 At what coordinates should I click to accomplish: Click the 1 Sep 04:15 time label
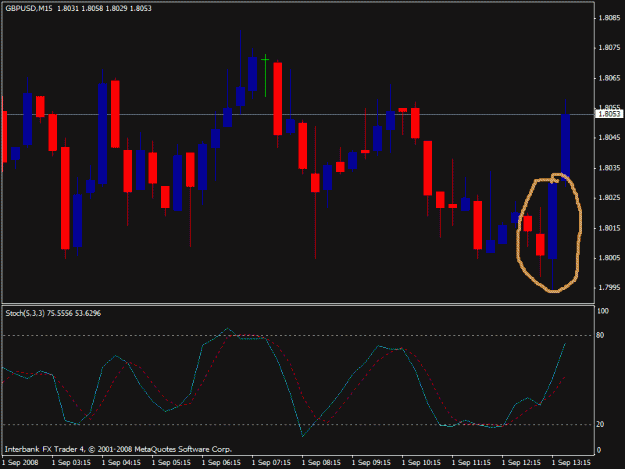122,463
